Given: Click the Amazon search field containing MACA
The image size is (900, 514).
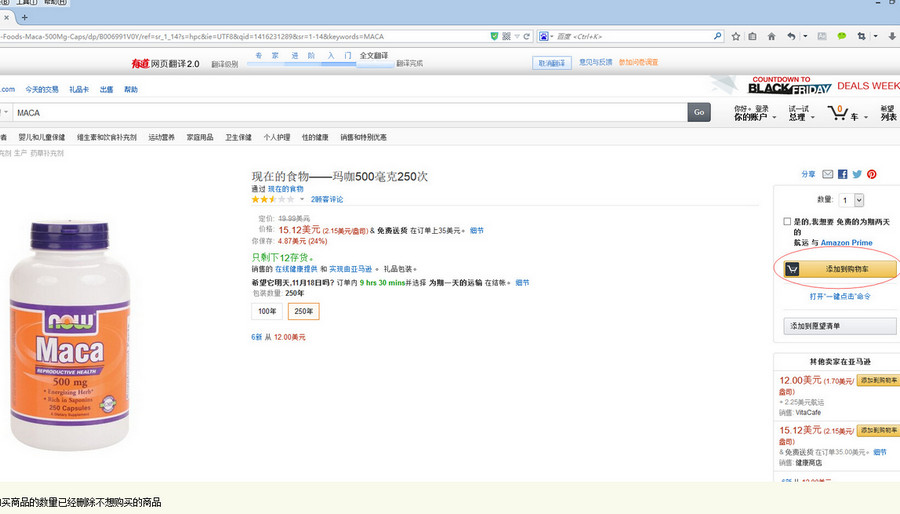Looking at the screenshot, I should click(350, 112).
